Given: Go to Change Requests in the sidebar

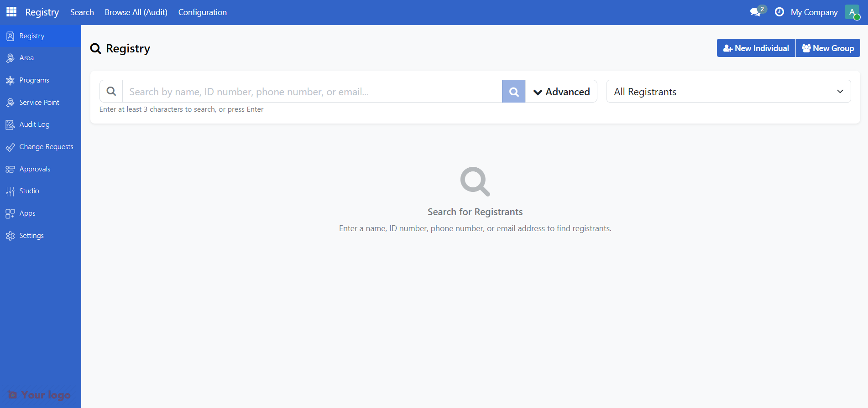Looking at the screenshot, I should pos(41,147).
